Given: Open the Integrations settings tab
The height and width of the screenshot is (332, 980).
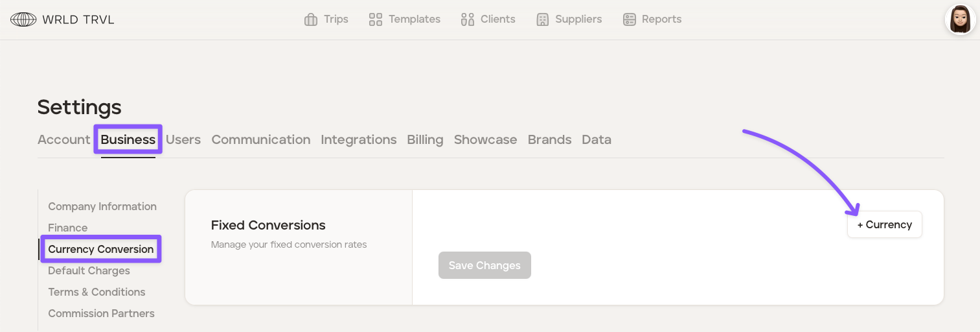Looking at the screenshot, I should click(358, 139).
